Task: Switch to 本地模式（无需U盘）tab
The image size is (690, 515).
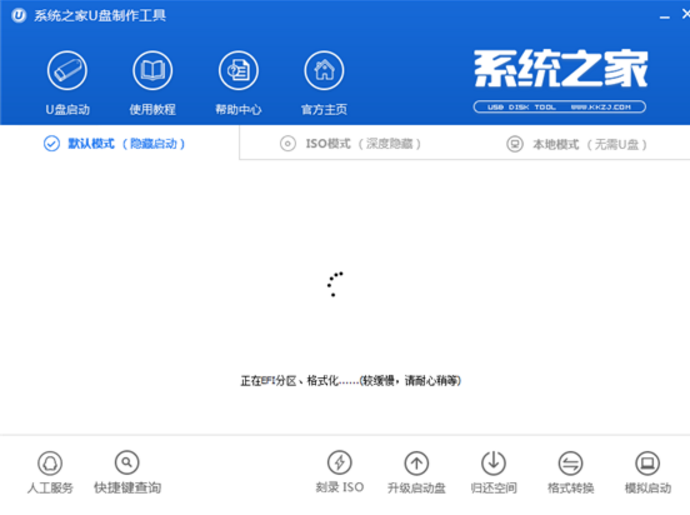Action: coord(576,144)
